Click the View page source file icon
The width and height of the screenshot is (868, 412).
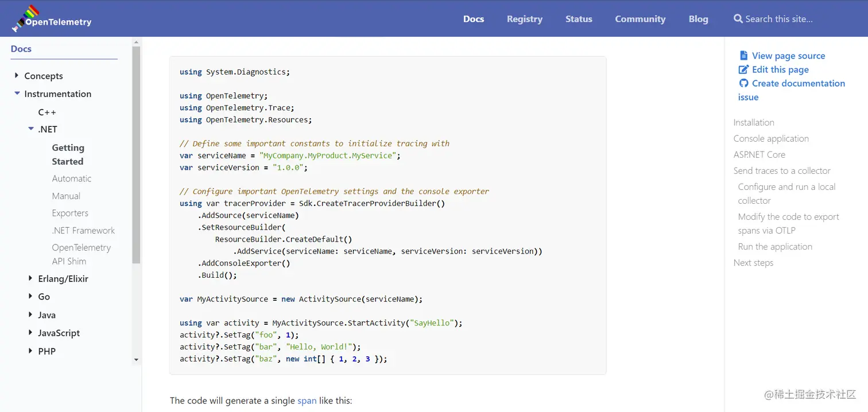click(743, 56)
